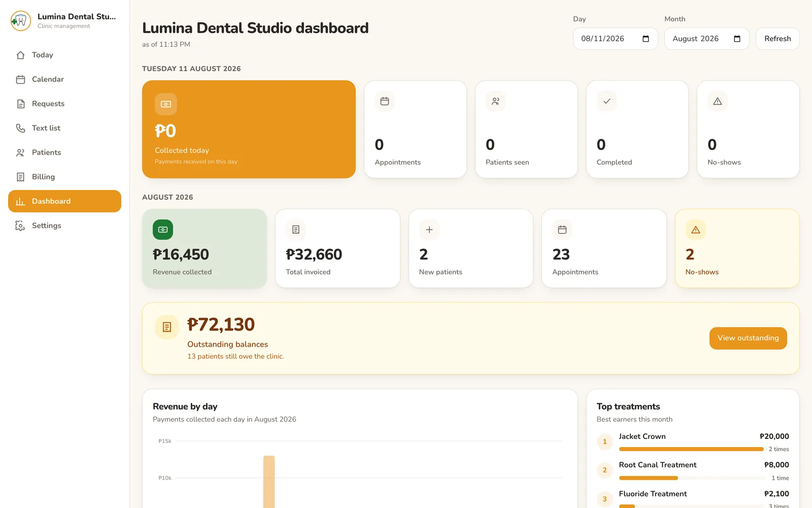The height and width of the screenshot is (508, 812).
Task: Click the View outstanding button
Action: point(748,338)
